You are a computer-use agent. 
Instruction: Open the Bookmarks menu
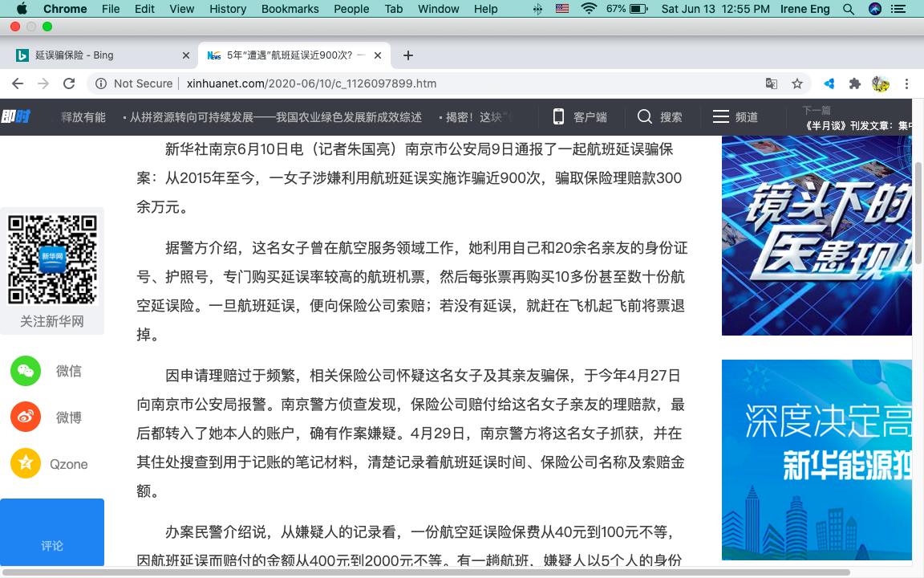[290, 9]
